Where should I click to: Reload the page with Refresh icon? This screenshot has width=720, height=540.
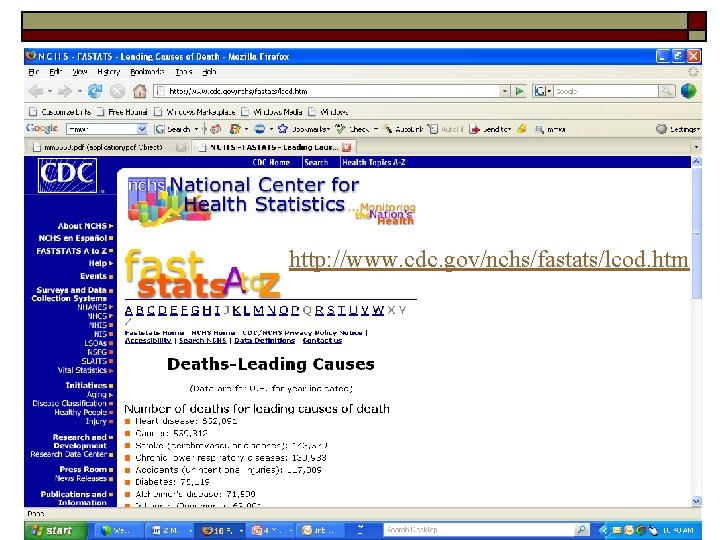tap(95, 91)
